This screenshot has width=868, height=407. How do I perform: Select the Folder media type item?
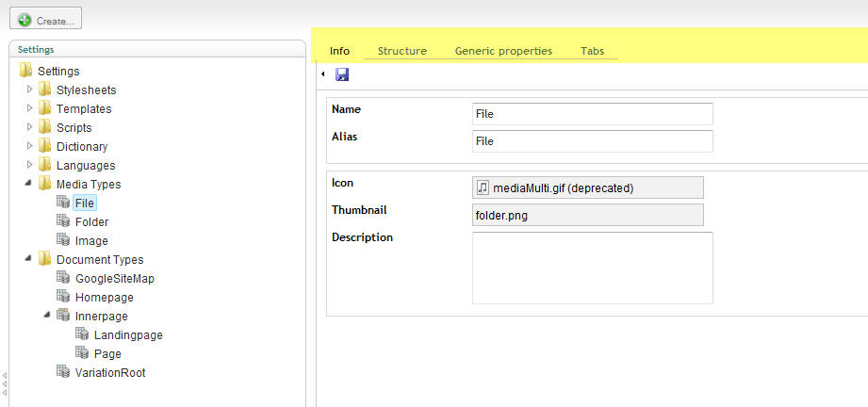pos(91,221)
